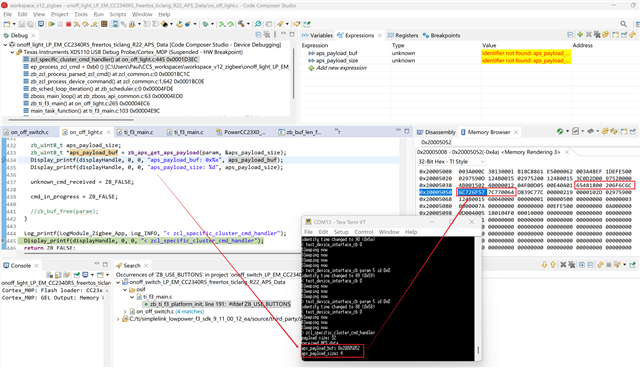Close the Memory Rendering 3 tab
The height and width of the screenshot is (368, 640).
tap(567, 152)
